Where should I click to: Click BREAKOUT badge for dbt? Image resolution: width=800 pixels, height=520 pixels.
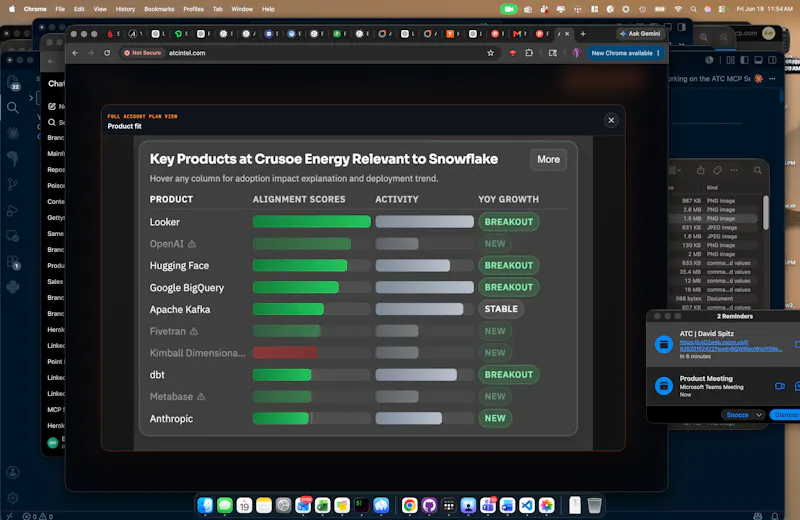[x=509, y=375]
